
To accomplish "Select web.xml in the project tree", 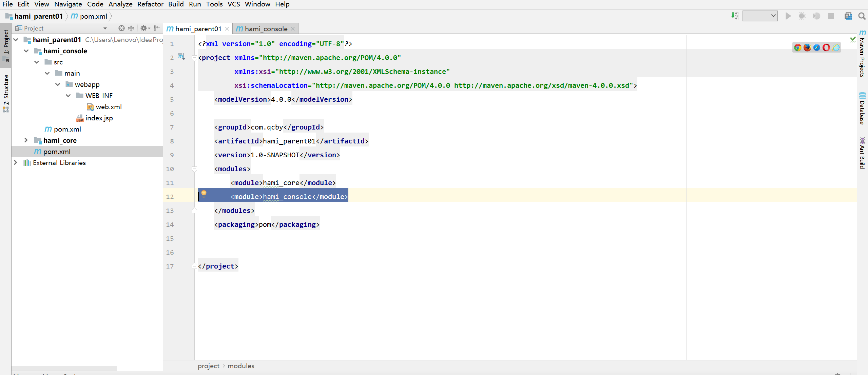I will coord(109,107).
